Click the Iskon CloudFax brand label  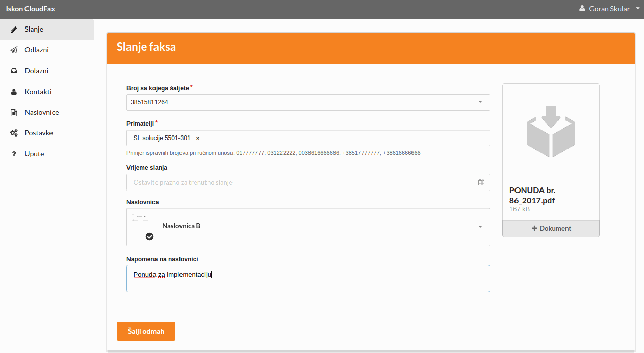(31, 8)
